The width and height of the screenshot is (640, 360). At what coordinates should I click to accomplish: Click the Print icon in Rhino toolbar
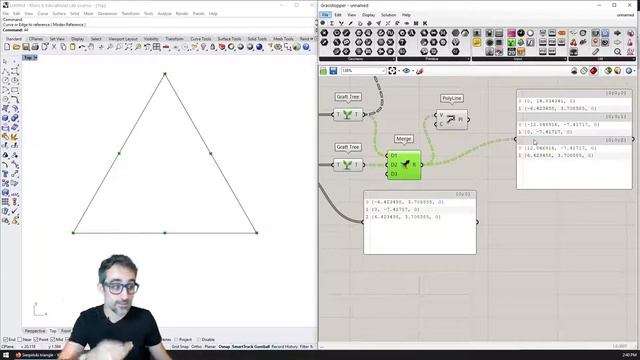click(35, 47)
